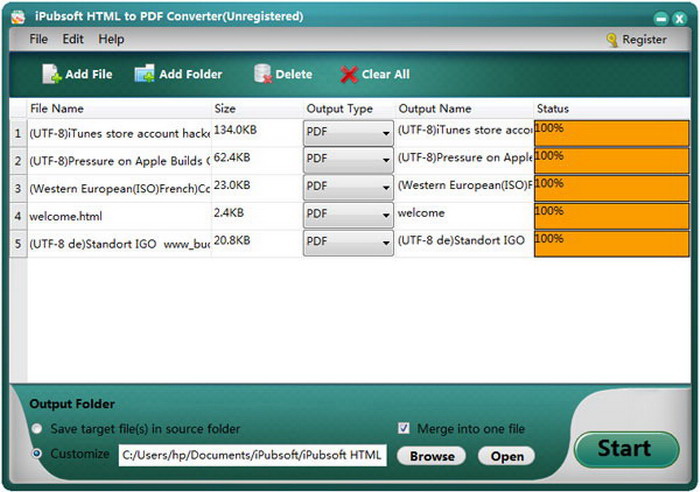Select file name '(UTF-8)Pressure on Apple Builds'
Viewport: 700px width, 492px height.
tap(119, 161)
